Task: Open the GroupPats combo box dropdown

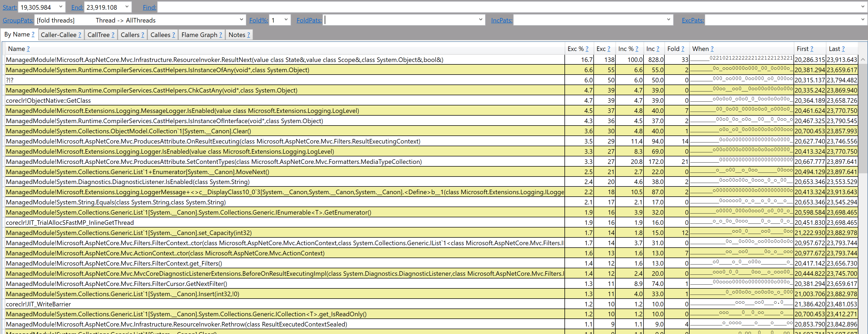Action: [x=241, y=20]
